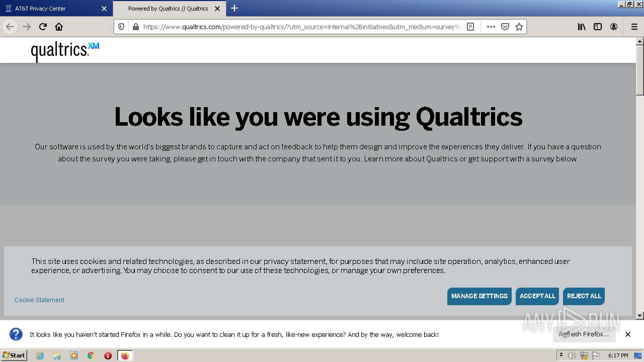The width and height of the screenshot is (644, 362).
Task: Show sidebars icon
Action: click(598, 27)
